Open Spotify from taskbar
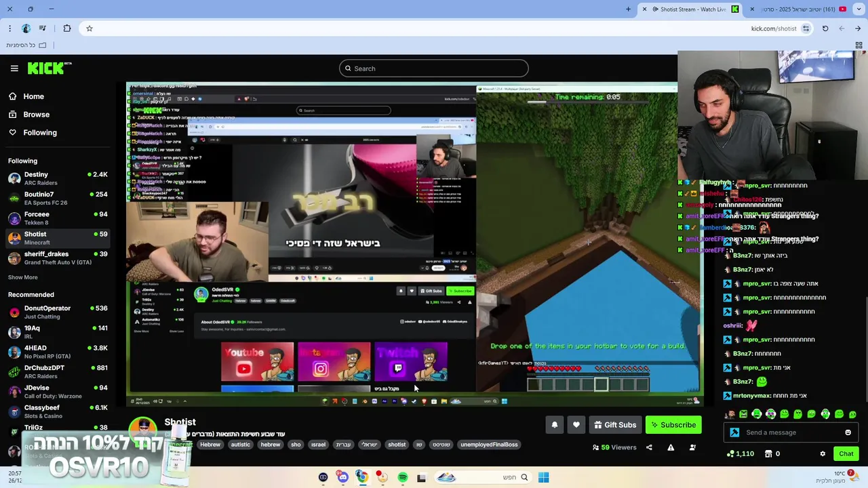The image size is (868, 488). [x=402, y=478]
